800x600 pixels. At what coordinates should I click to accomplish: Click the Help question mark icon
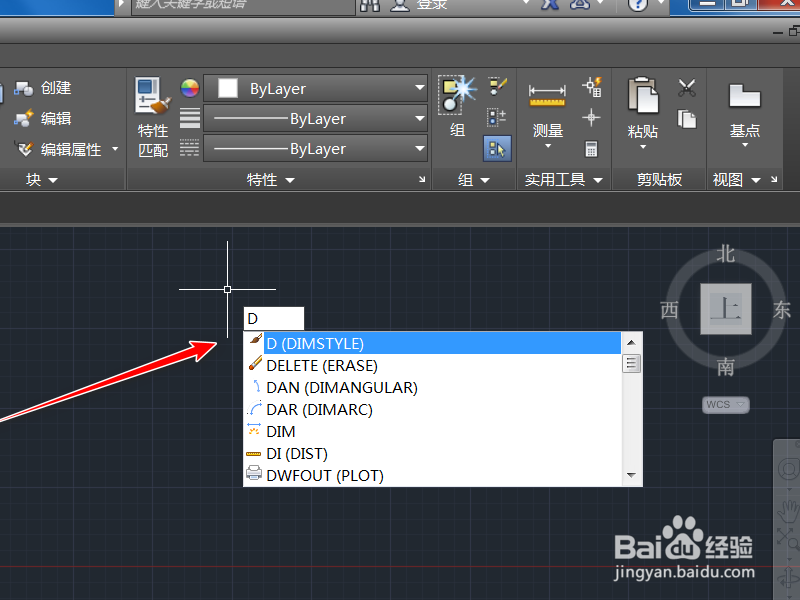tap(637, 5)
